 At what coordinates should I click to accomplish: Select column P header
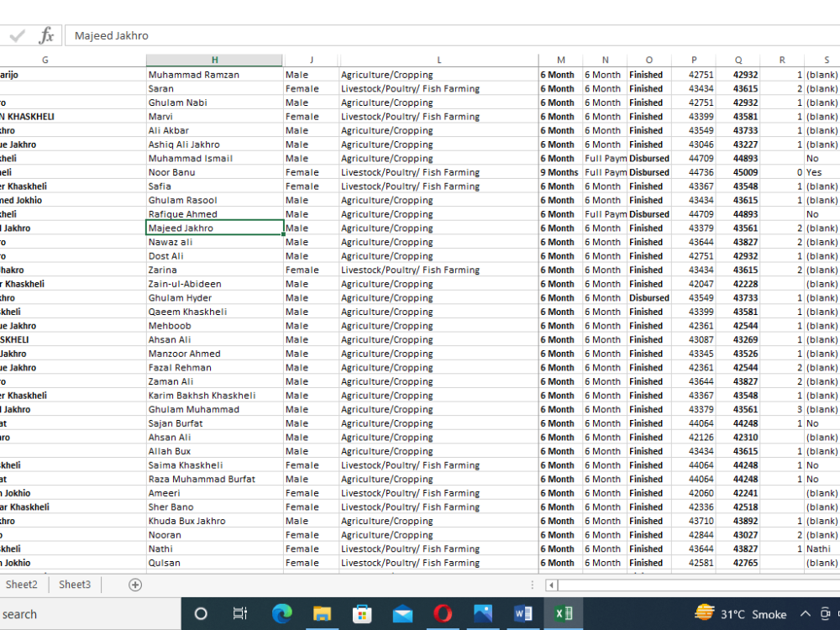tap(694, 60)
